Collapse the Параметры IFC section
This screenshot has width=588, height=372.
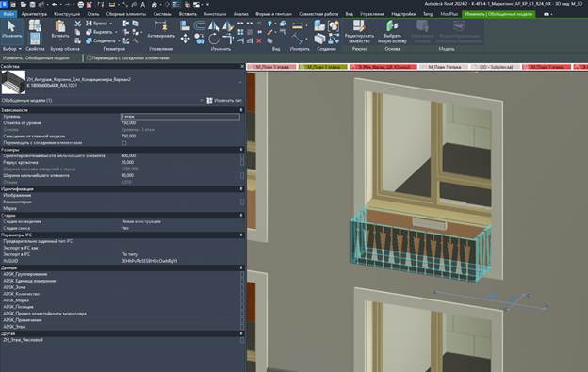241,235
